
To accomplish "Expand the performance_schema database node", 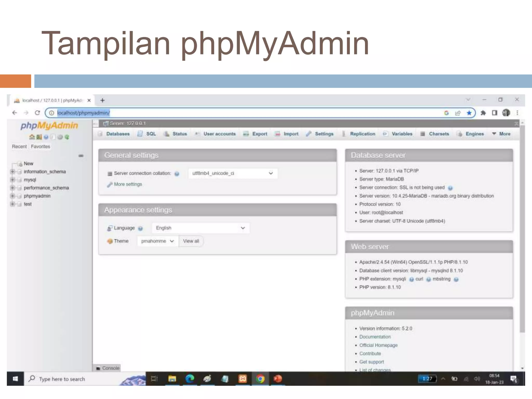I will (x=12, y=188).
